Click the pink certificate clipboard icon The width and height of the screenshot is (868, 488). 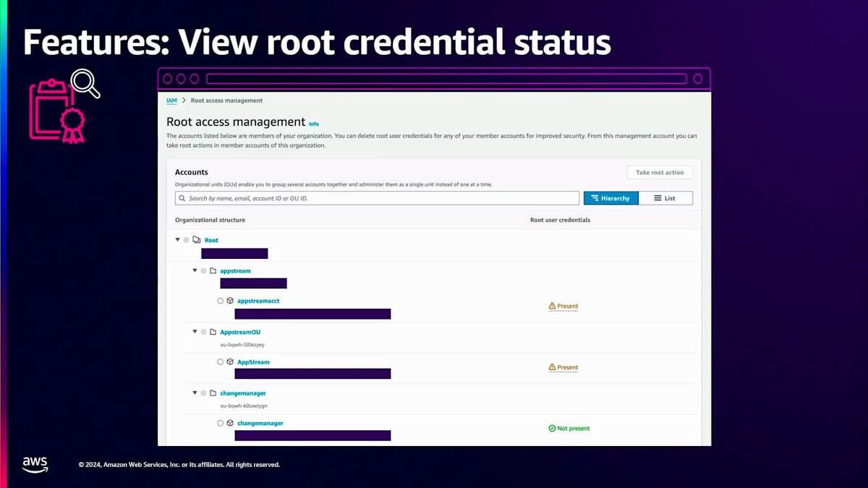[x=56, y=111]
